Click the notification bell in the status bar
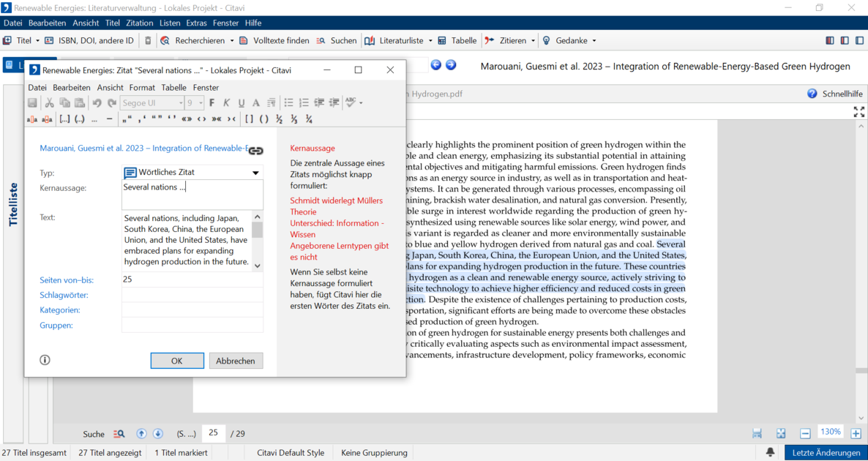Image resolution: width=868 pixels, height=461 pixels. pos(770,452)
